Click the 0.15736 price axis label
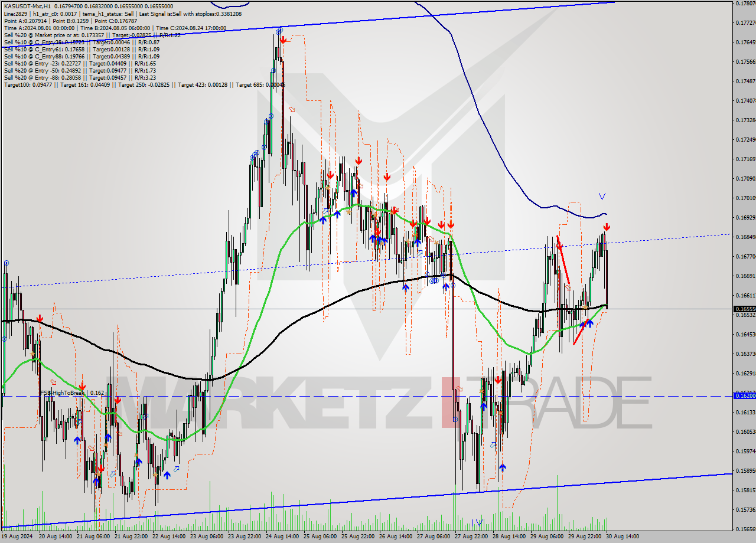 [745, 509]
